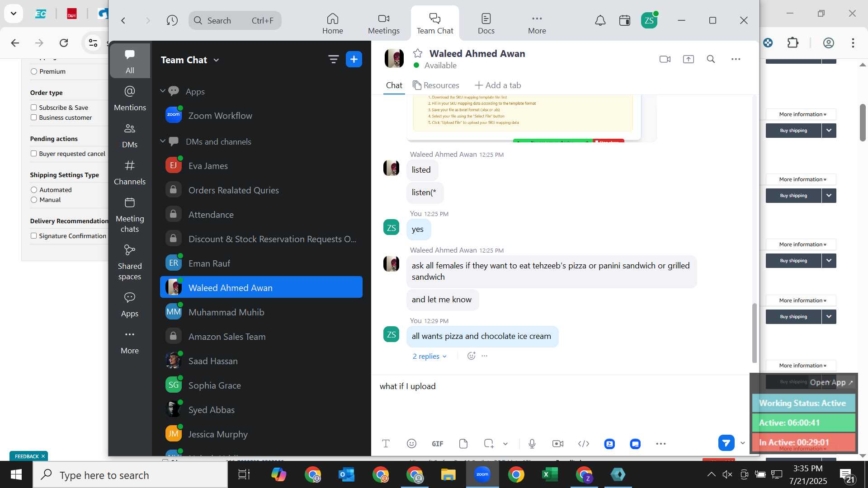Expand the Team Chat header dropdown

(x=216, y=60)
